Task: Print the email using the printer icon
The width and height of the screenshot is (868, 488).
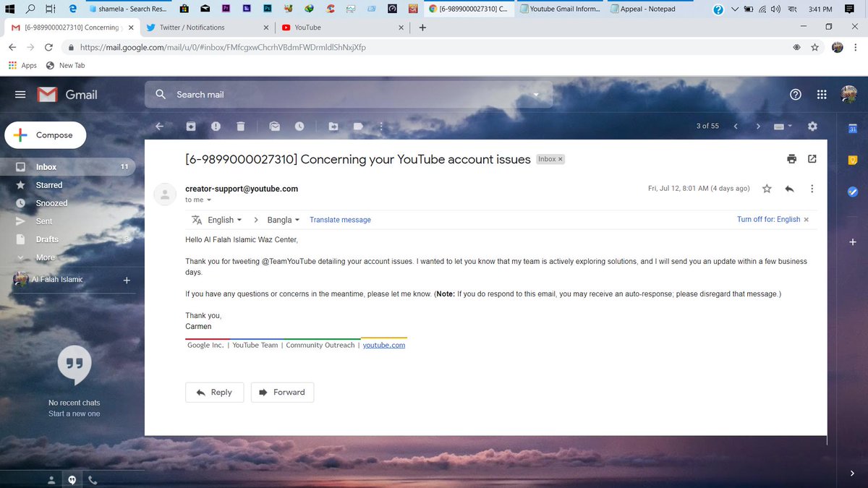Action: 792,159
